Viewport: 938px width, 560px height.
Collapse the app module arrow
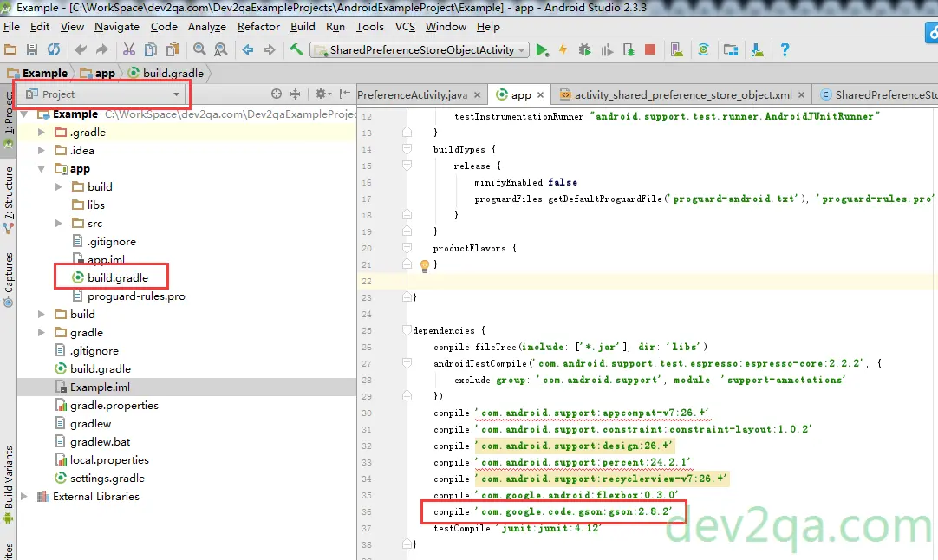42,169
